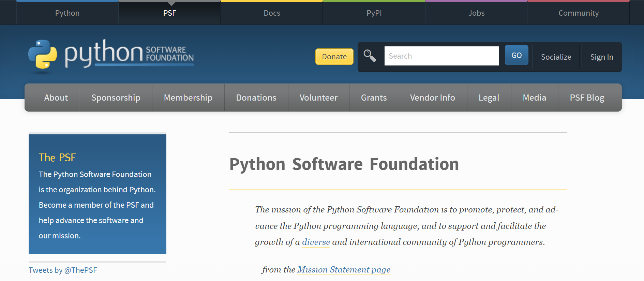The width and height of the screenshot is (644, 281).
Task: Open the Sponsorship menu item
Action: 116,98
